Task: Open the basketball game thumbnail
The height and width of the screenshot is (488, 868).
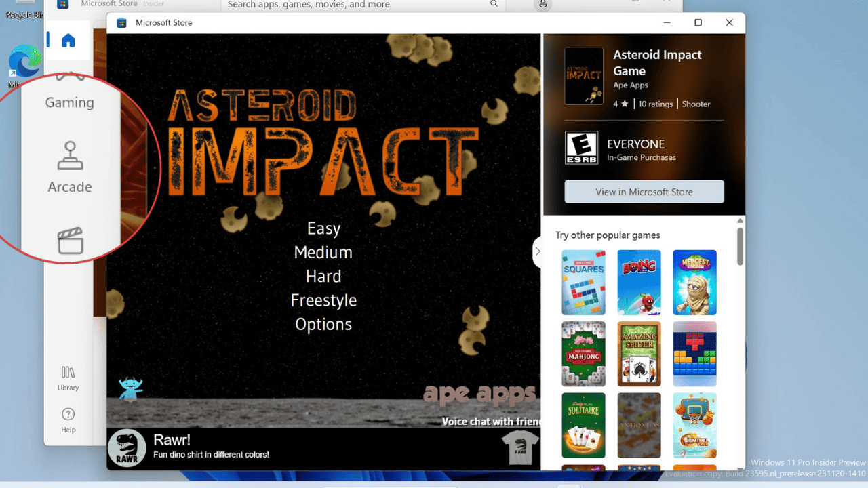Action: (694, 426)
